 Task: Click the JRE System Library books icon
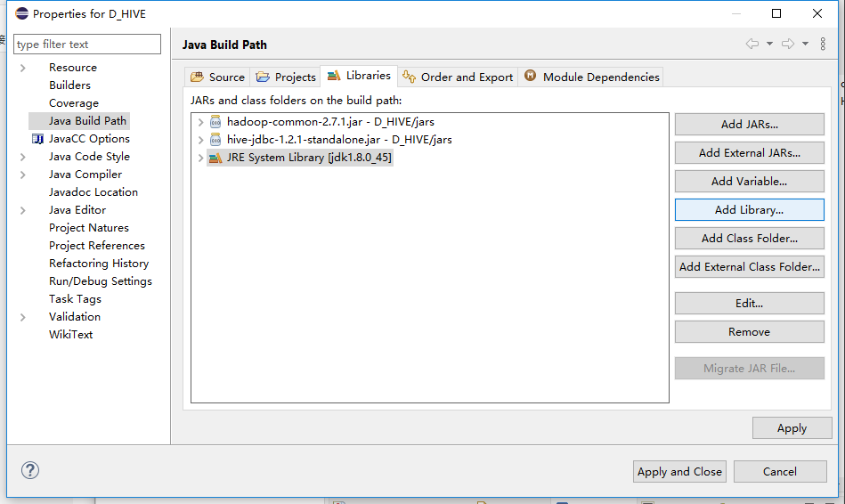tap(215, 158)
